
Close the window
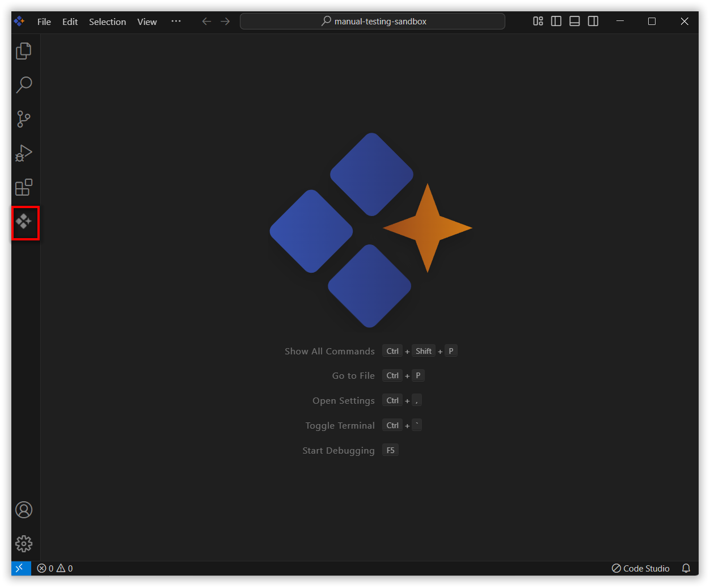coord(684,22)
